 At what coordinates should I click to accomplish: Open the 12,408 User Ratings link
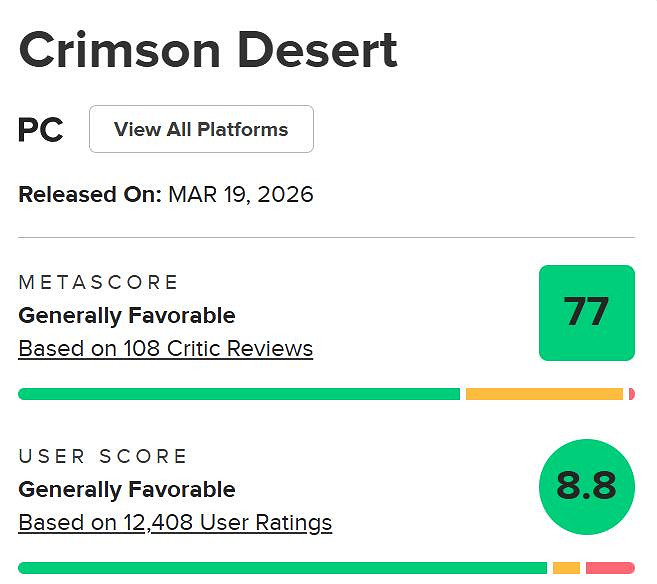click(x=175, y=523)
